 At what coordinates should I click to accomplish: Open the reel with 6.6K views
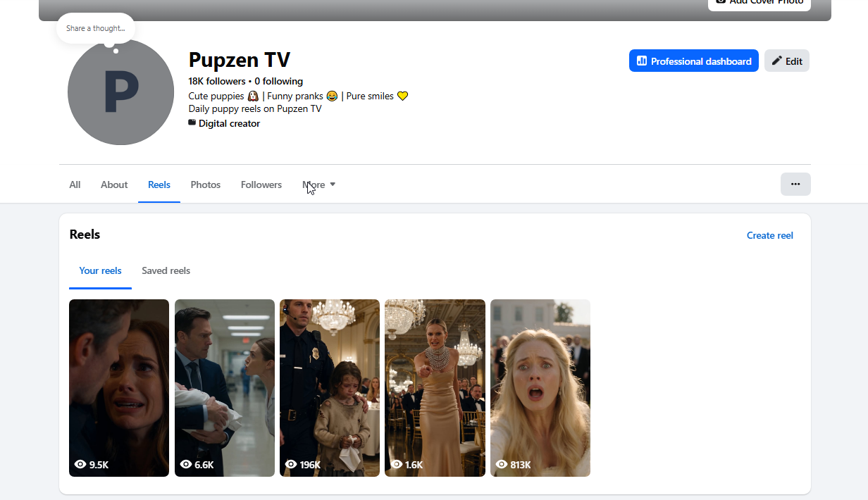point(225,388)
